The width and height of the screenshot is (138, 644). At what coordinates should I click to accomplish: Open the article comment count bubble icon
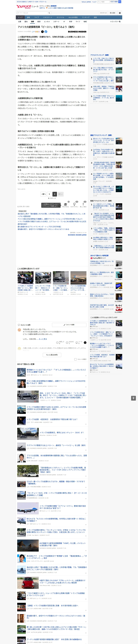pyautogui.click(x=33, y=32)
